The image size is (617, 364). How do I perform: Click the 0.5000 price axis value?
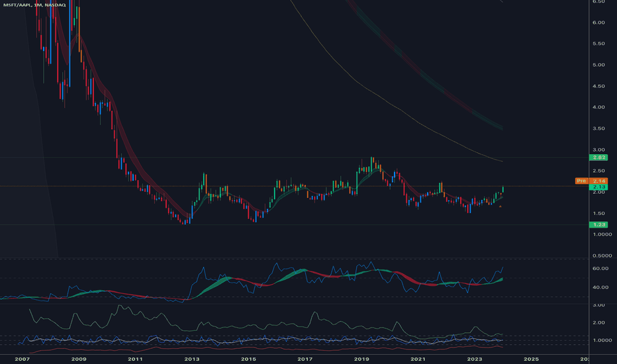[602, 255]
